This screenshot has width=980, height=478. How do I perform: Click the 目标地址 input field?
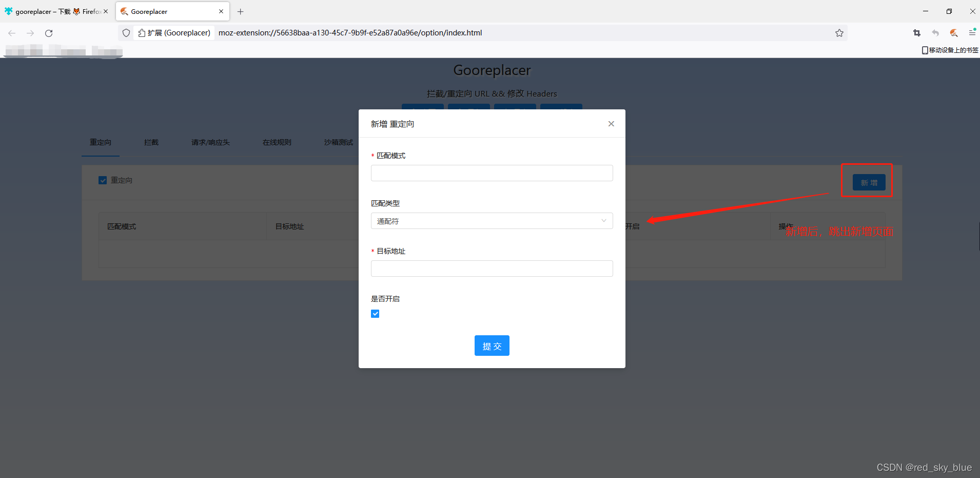click(492, 269)
